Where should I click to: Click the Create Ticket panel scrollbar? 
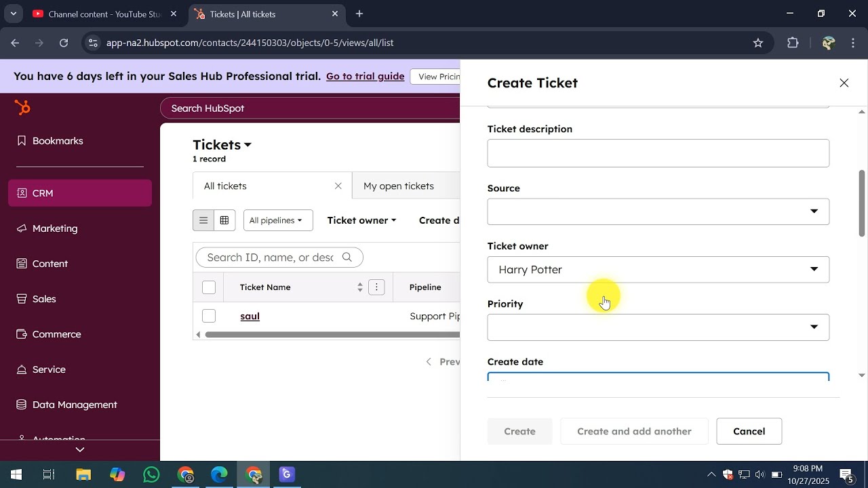[862, 203]
